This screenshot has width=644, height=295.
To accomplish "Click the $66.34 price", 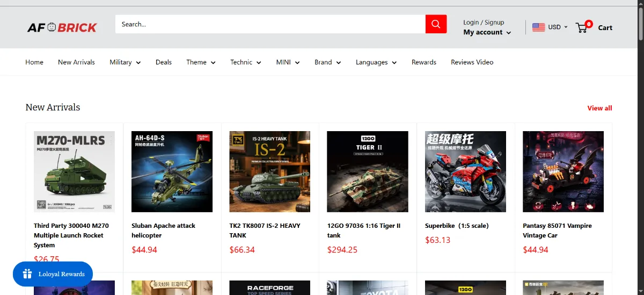I will (x=242, y=250).
